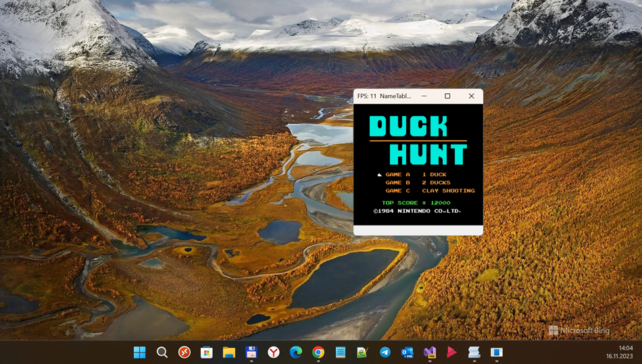Minimize the Duck Hunt emulator window
The height and width of the screenshot is (364, 642).
coord(424,96)
